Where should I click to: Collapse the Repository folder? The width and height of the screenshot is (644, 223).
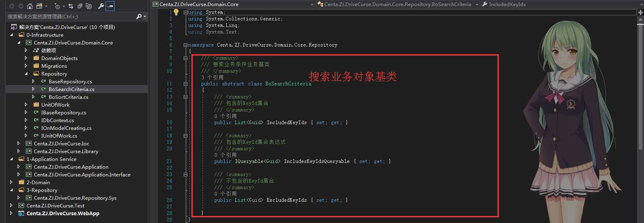point(26,74)
